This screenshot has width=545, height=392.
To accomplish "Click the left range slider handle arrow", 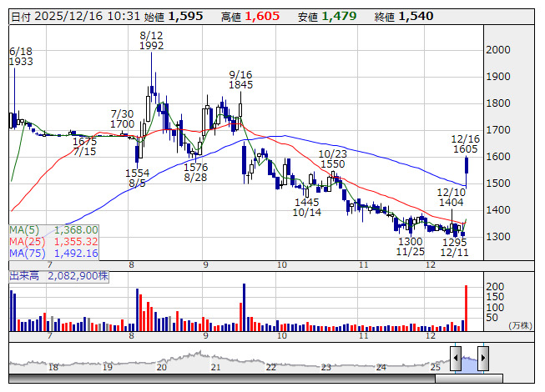I will (456, 358).
